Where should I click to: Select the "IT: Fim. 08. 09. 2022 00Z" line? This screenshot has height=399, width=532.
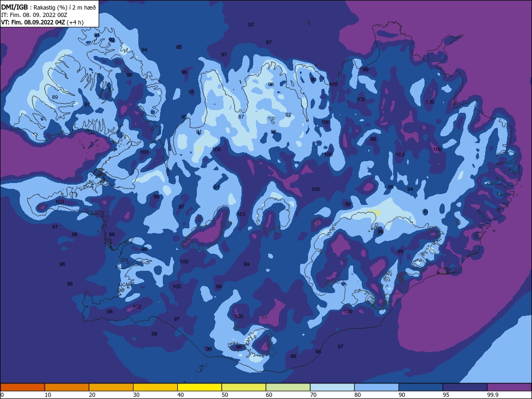[34, 15]
